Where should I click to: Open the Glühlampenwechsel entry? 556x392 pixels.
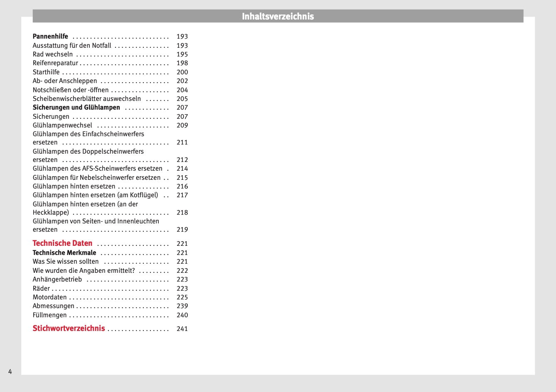coord(62,125)
